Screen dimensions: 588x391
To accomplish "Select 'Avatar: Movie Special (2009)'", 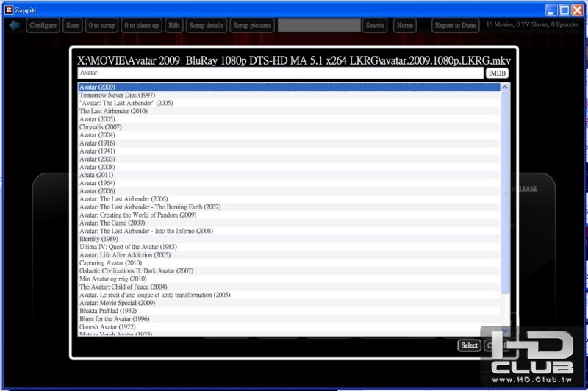I will click(289, 303).
